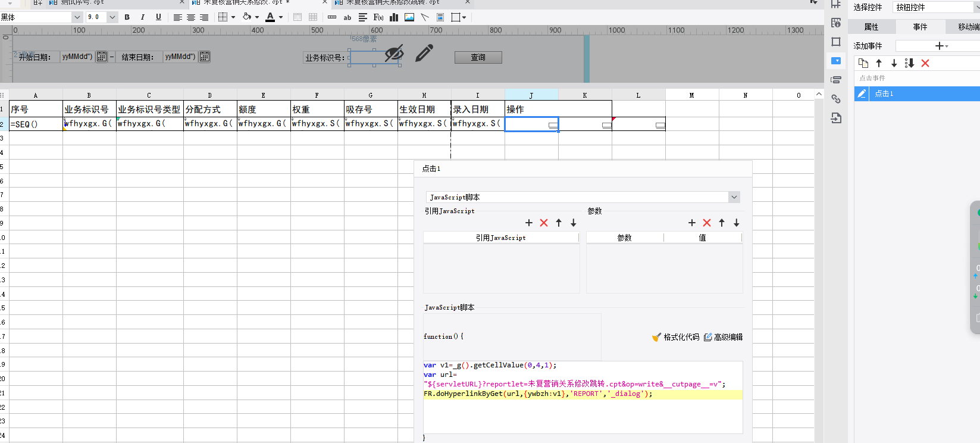Screen dimensions: 980x443
Task: Open the hyperlink sidebar panel
Action: coord(836,99)
